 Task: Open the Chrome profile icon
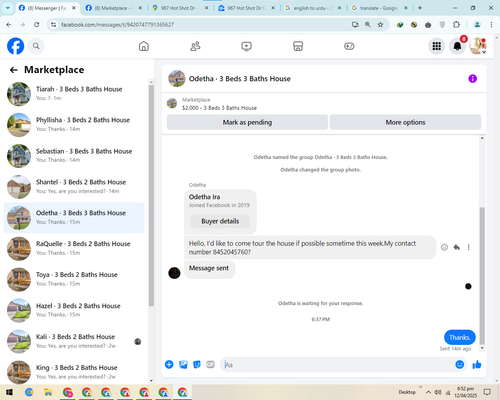coord(477,24)
